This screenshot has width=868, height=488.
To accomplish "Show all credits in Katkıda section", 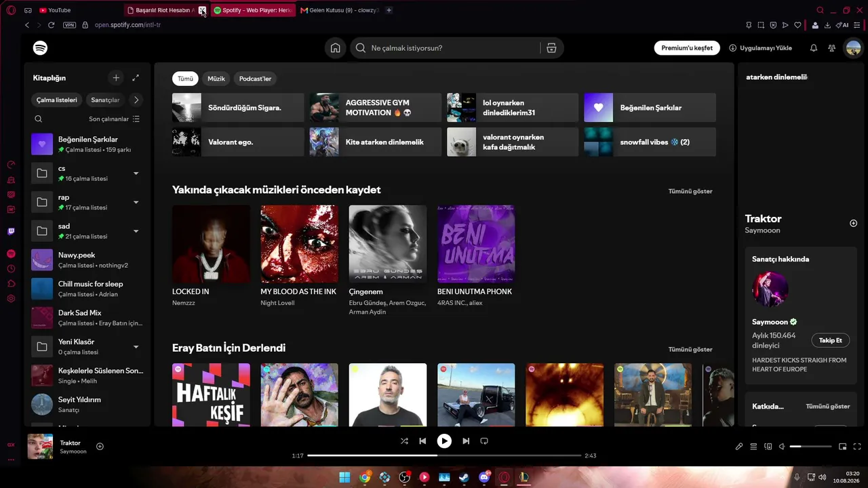I will (827, 407).
